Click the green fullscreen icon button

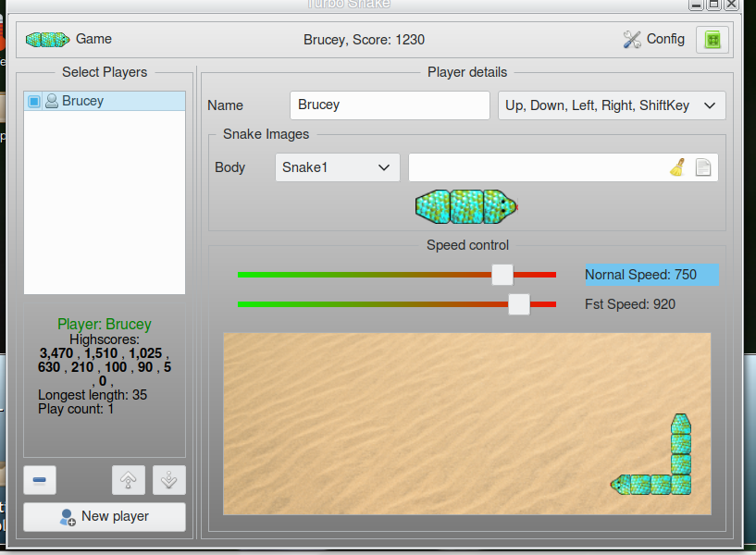pos(712,40)
